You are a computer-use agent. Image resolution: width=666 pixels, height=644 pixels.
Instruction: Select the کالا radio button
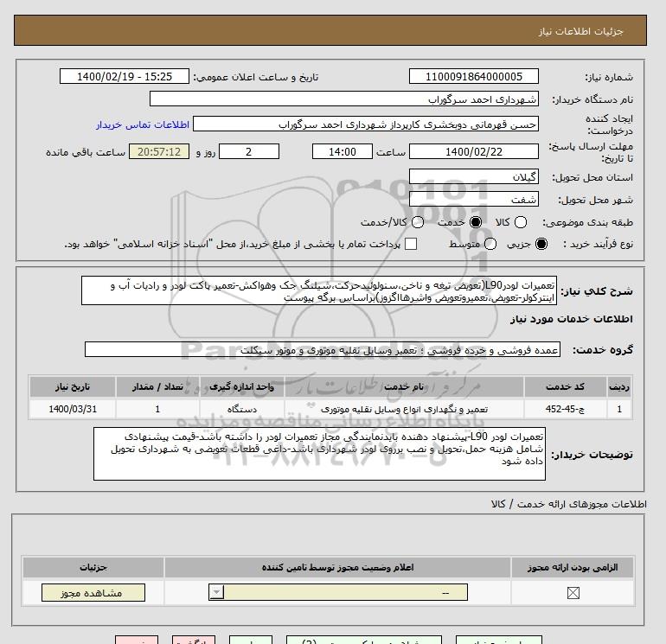coord(521,222)
